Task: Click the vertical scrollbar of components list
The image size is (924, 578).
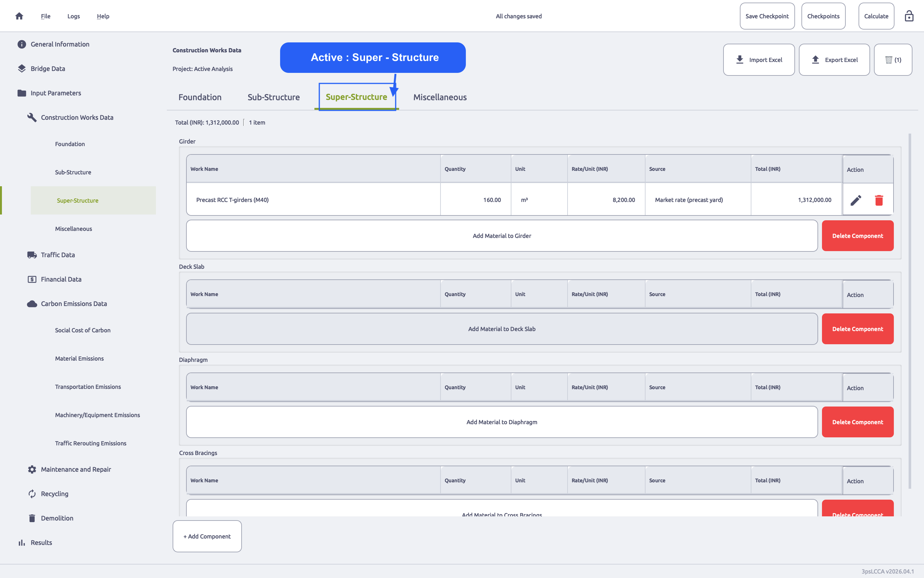Action: (x=910, y=311)
